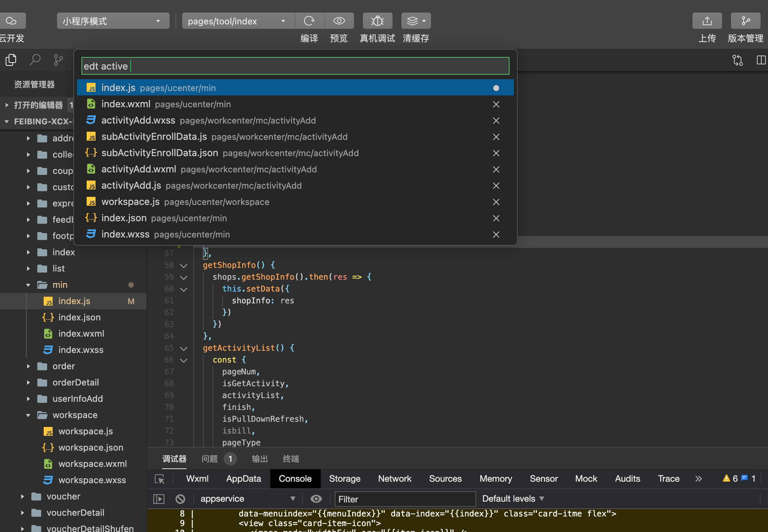The width and height of the screenshot is (768, 532).
Task: Close activityAdd.wxss in the editor list
Action: [x=496, y=121]
